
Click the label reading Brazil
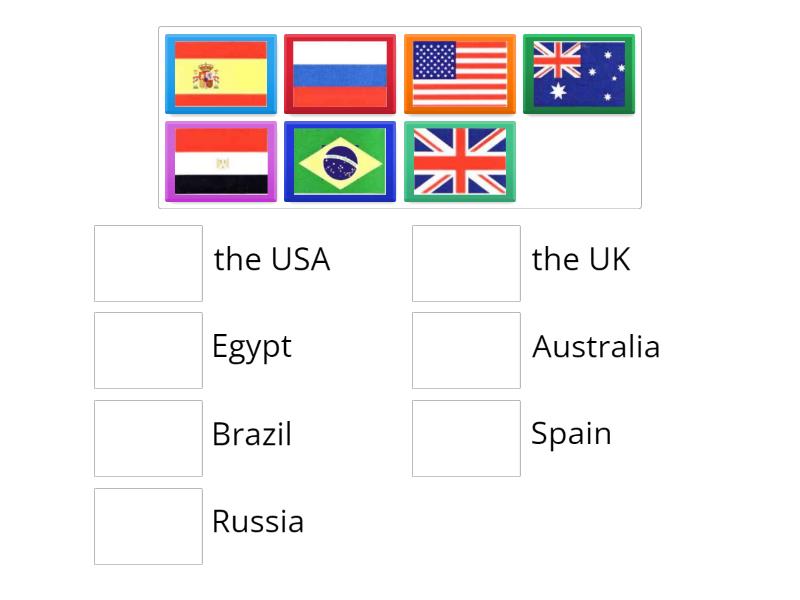(x=252, y=435)
